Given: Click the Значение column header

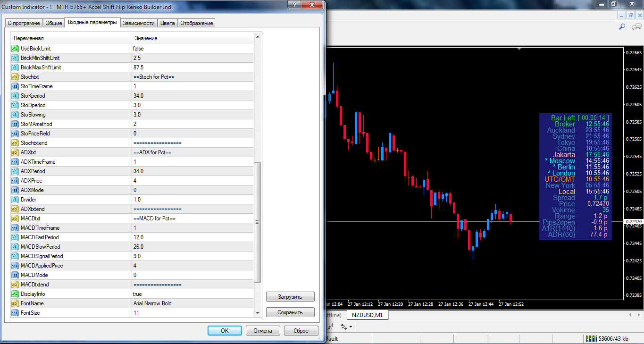Looking at the screenshot, I should (x=192, y=38).
